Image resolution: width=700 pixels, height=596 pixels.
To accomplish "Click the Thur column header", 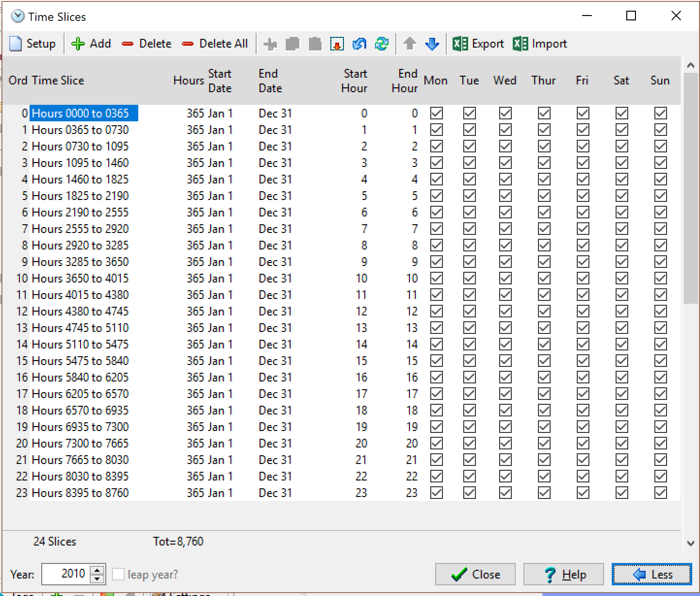I will 543,81.
